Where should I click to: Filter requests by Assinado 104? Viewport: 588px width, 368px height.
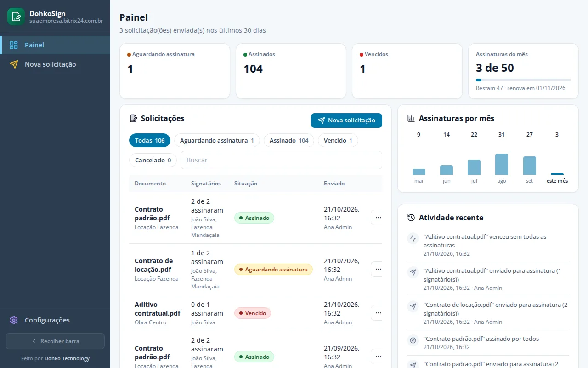coord(289,140)
